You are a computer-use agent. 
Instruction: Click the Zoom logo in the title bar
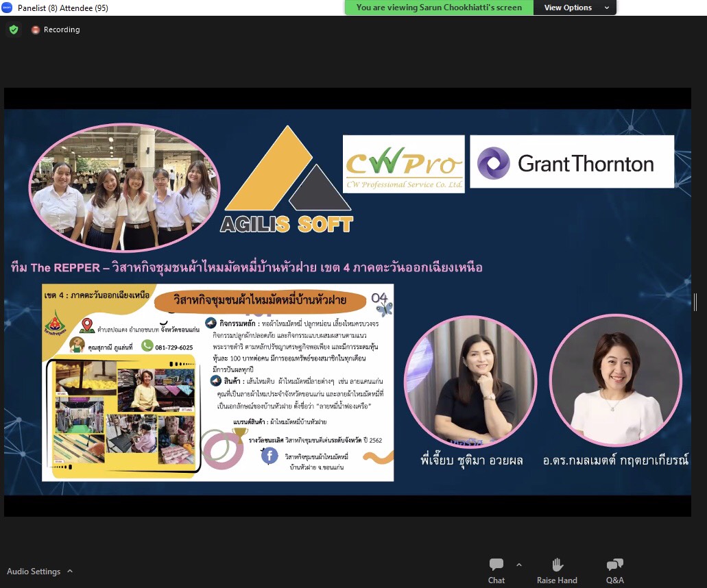click(x=7, y=8)
